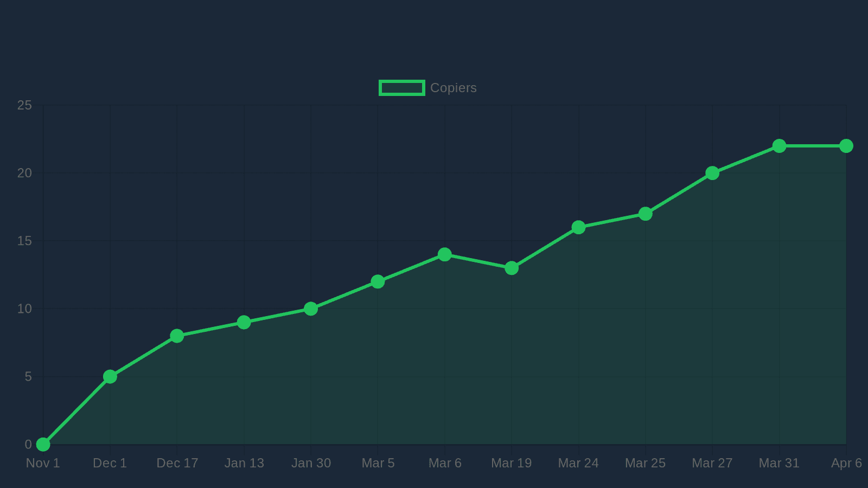
Task: Select the Jan 13 data point
Action: (244, 323)
